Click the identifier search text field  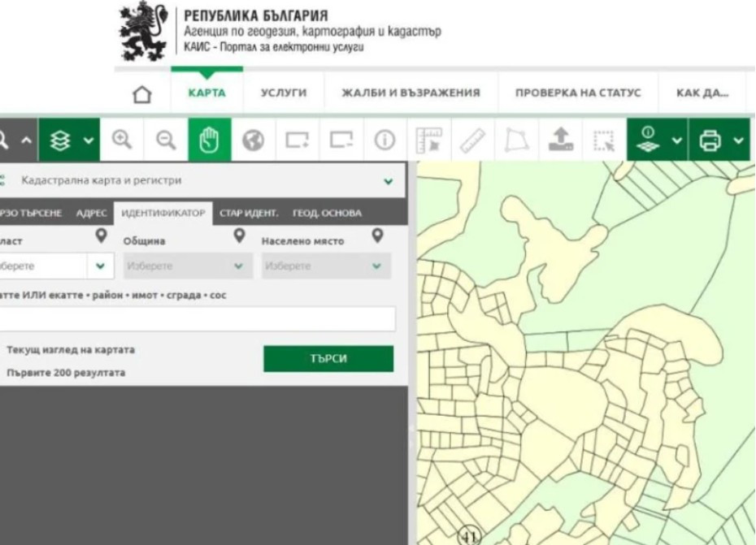(197, 318)
